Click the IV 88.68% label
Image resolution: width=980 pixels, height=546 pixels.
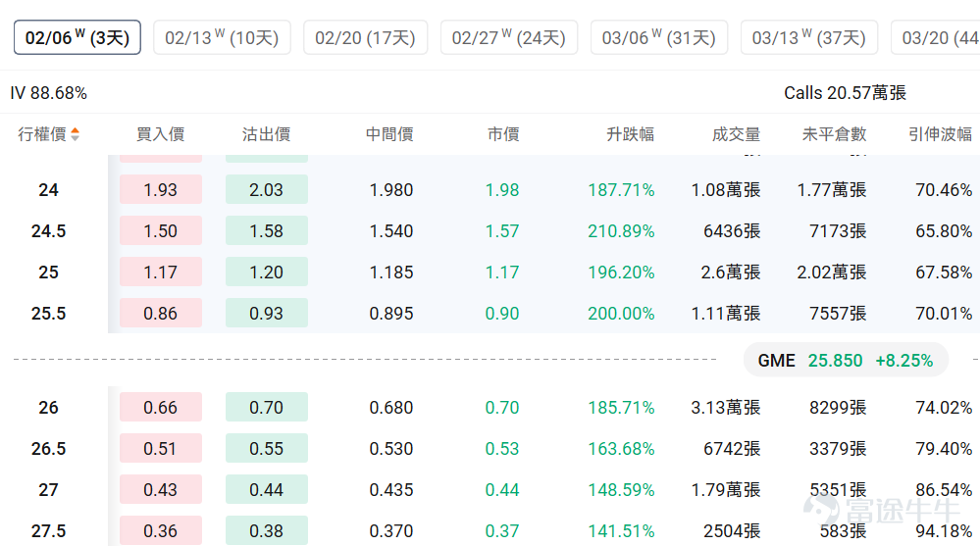click(49, 93)
